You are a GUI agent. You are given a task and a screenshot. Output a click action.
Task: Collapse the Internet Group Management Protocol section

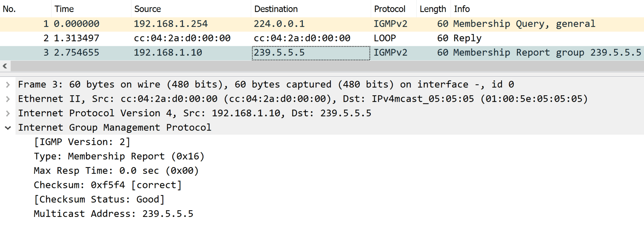(8, 127)
